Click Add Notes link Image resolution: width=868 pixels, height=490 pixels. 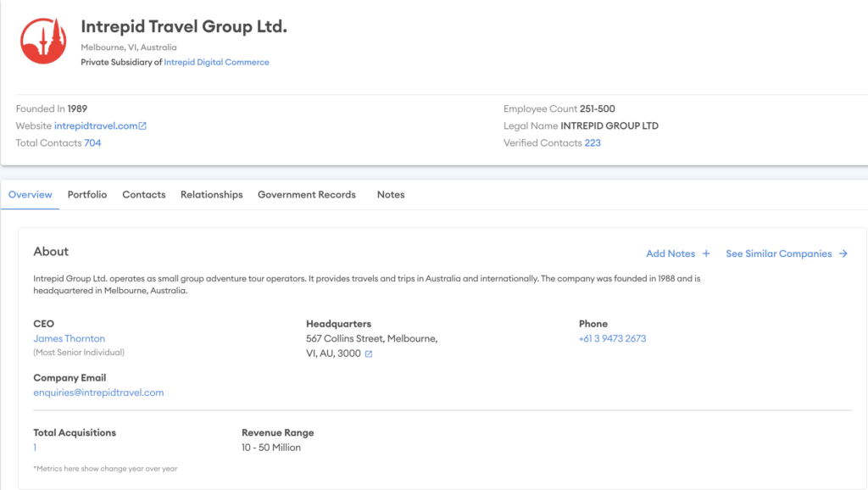(670, 253)
